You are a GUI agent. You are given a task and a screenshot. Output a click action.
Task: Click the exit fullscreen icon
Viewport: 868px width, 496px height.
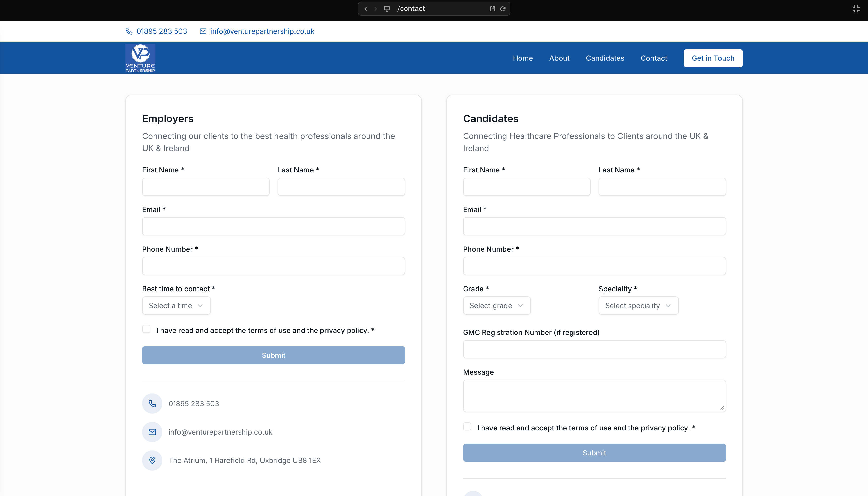click(x=856, y=9)
